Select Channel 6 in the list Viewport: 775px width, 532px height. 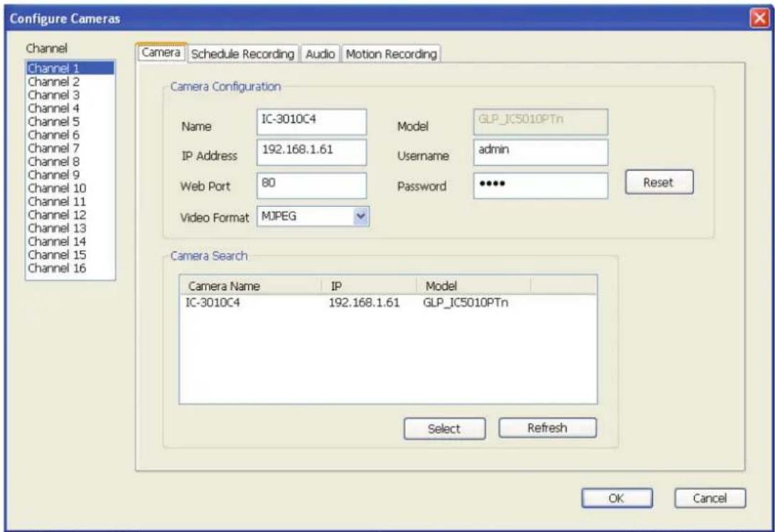point(70,135)
